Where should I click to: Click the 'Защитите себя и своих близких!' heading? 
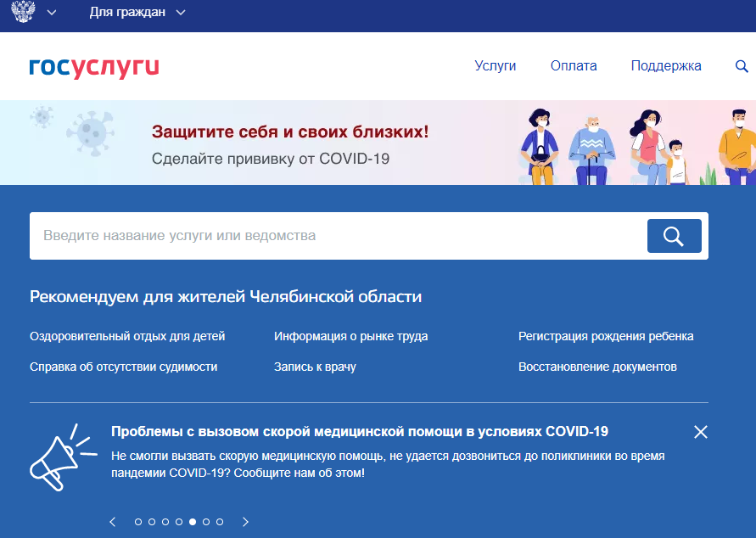[x=290, y=132]
